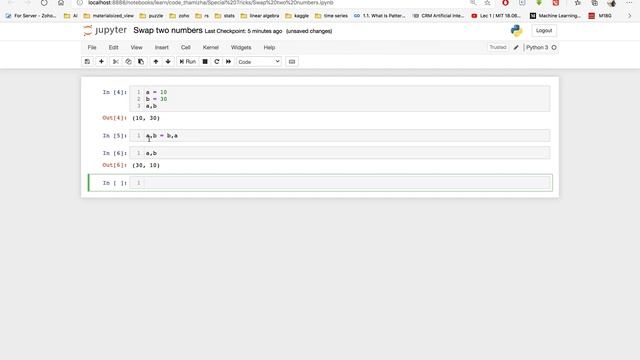The width and height of the screenshot is (640, 360).
Task: Open the browser profile avatar
Action: (611, 3)
